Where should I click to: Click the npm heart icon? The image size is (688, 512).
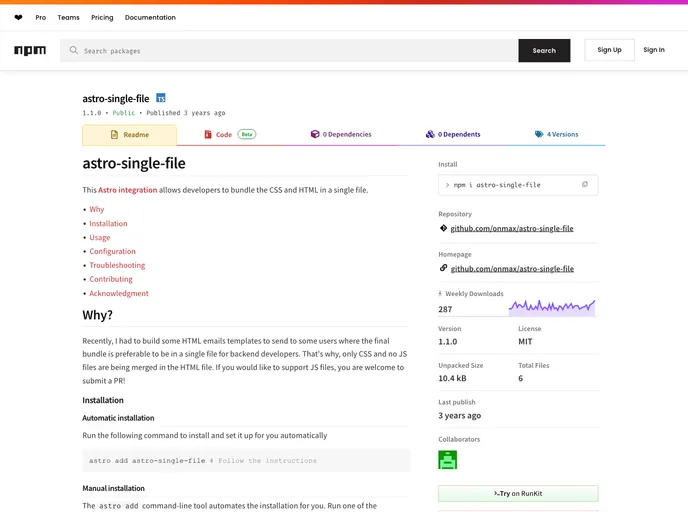pyautogui.click(x=18, y=18)
